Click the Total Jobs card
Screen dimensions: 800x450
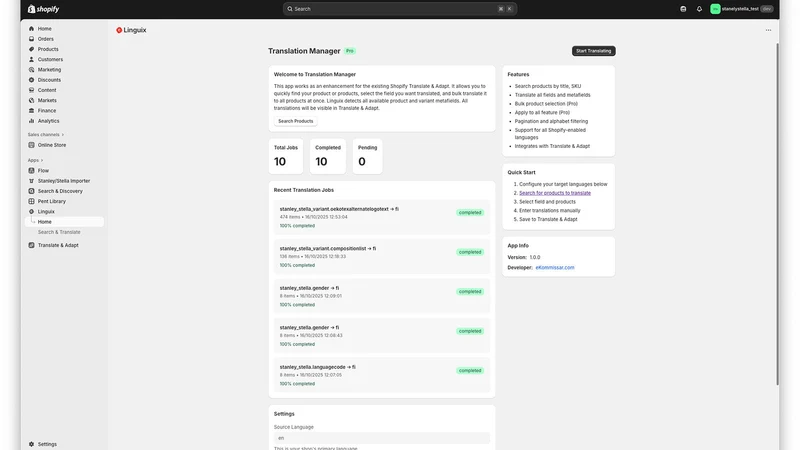[x=286, y=156]
